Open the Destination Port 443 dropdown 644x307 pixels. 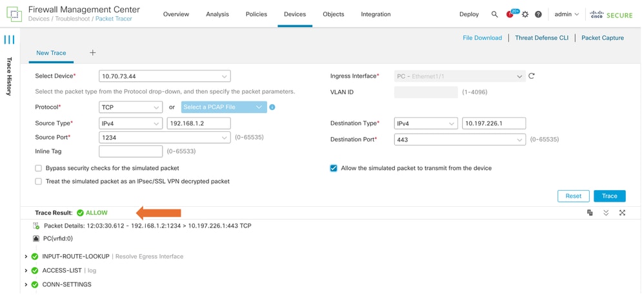[x=460, y=140]
